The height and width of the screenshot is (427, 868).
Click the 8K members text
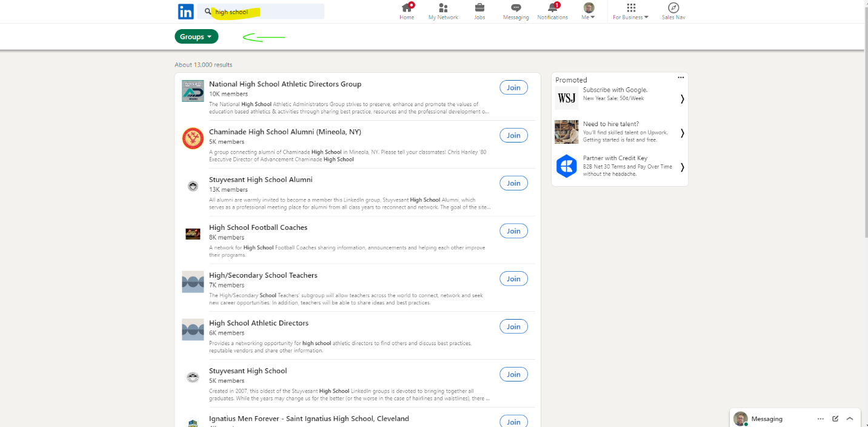coord(227,237)
